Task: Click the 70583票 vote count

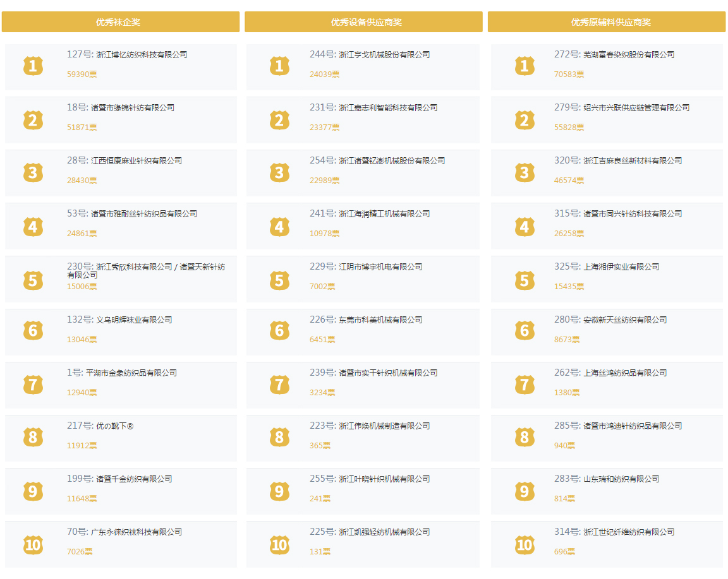Action: coord(569,75)
